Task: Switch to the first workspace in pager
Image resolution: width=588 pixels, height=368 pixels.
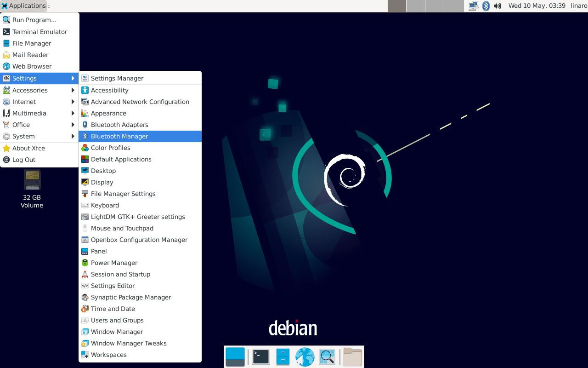Action: tap(397, 6)
